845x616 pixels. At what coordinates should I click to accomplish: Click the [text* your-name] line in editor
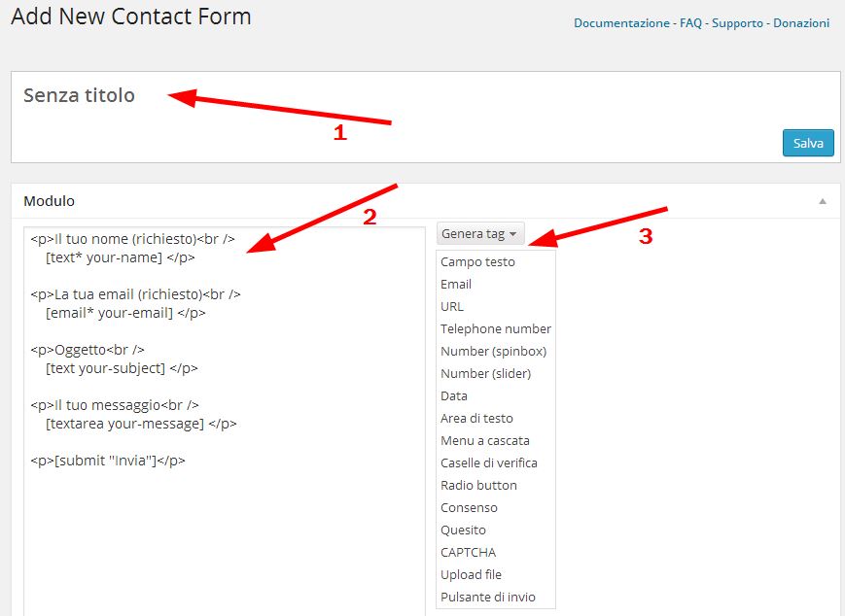pos(121,257)
